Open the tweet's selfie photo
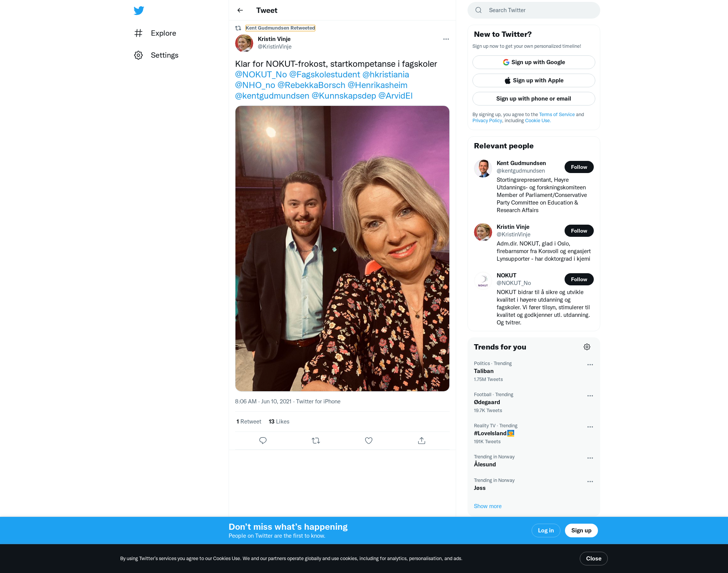Image resolution: width=728 pixels, height=573 pixels. click(342, 249)
